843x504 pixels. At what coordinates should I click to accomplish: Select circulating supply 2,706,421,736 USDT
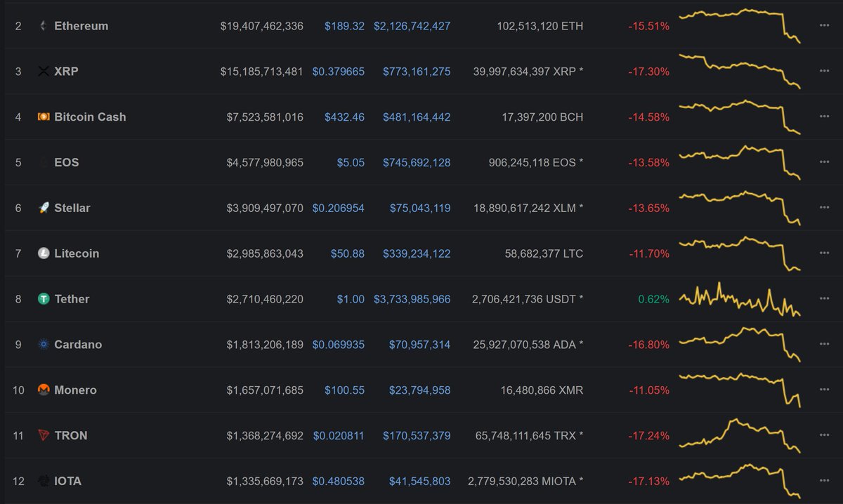coord(528,299)
